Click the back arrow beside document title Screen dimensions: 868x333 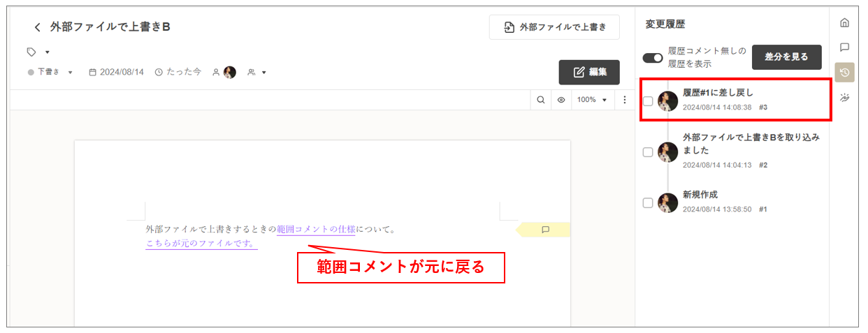point(38,28)
